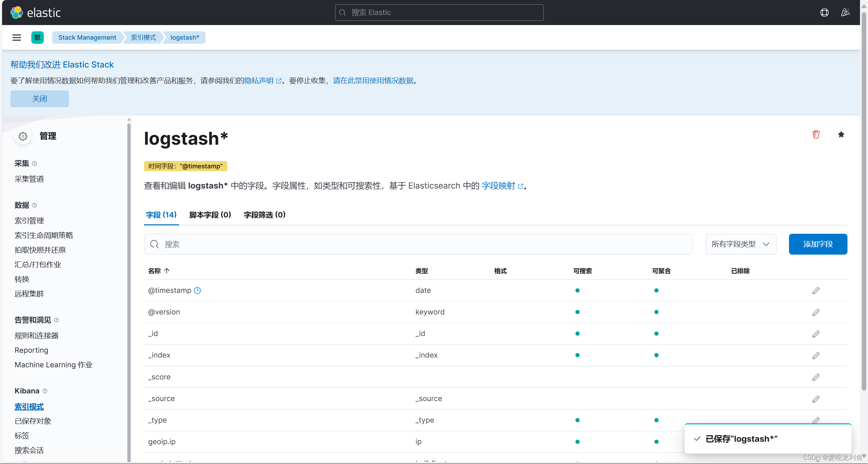868x464 pixels.
Task: Click date type cell of @timestamp
Action: 423,290
